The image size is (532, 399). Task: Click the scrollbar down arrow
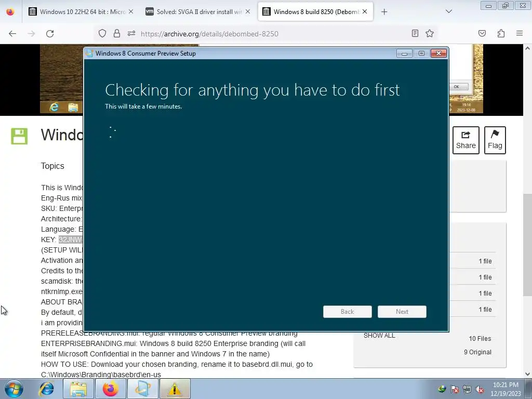click(527, 374)
